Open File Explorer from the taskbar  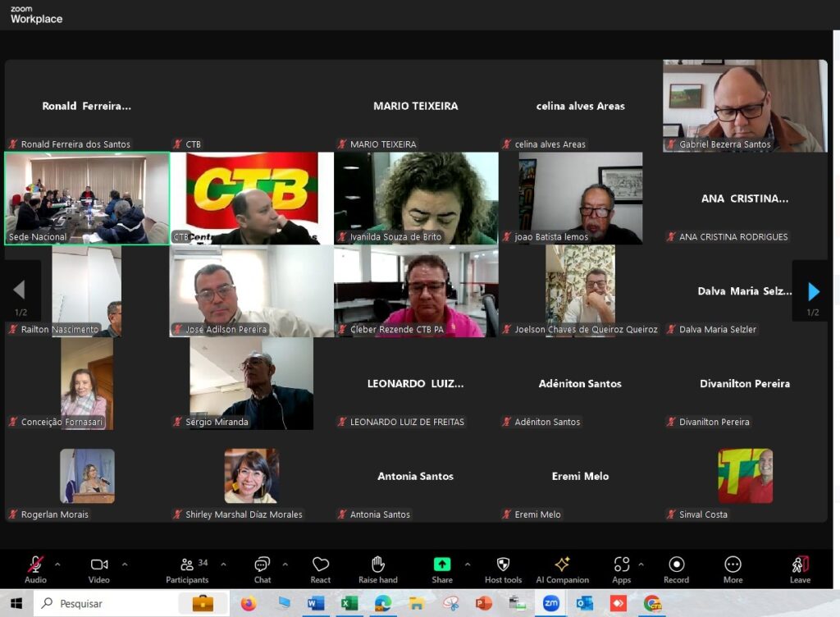(x=416, y=604)
